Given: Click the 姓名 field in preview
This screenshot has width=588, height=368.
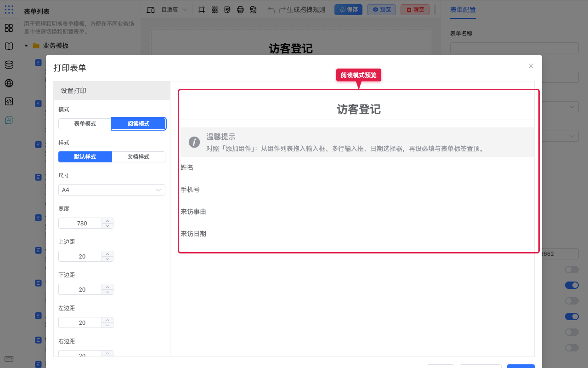Looking at the screenshot, I should point(187,167).
